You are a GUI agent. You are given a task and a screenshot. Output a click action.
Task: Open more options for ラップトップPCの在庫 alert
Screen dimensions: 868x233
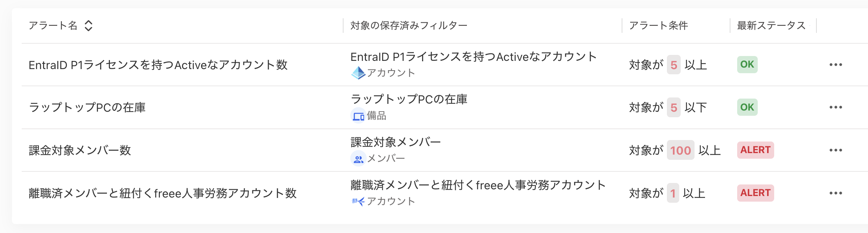click(x=835, y=108)
